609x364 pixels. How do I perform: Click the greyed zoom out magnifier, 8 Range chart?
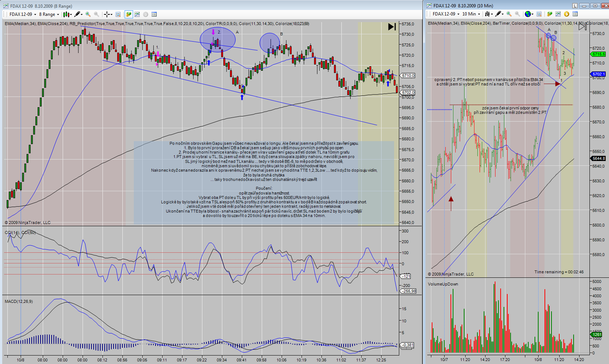tap(97, 14)
